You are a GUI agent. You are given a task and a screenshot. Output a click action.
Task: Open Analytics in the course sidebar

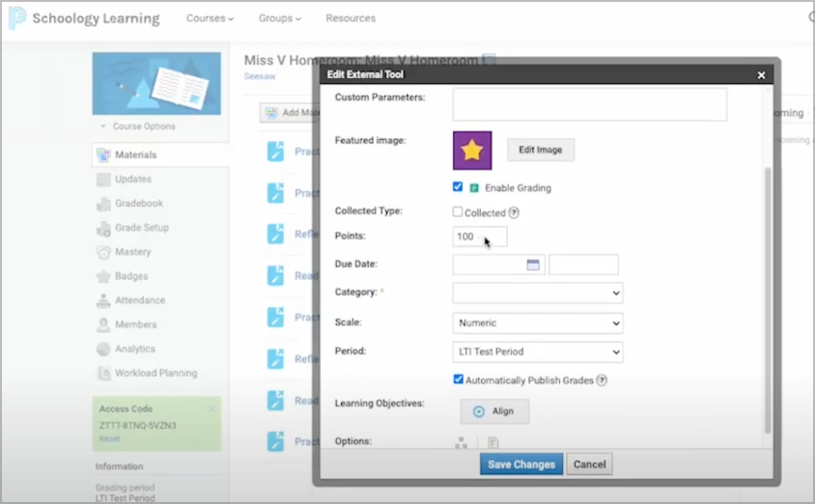[135, 349]
